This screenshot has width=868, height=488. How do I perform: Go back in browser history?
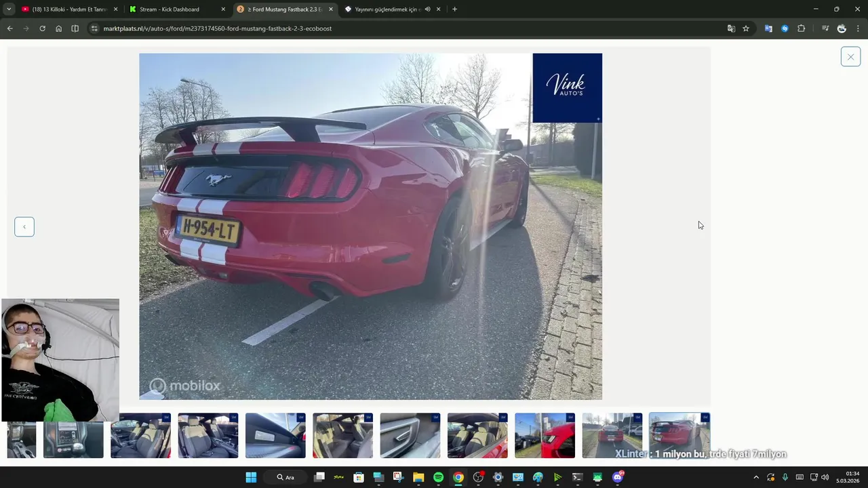click(9, 28)
